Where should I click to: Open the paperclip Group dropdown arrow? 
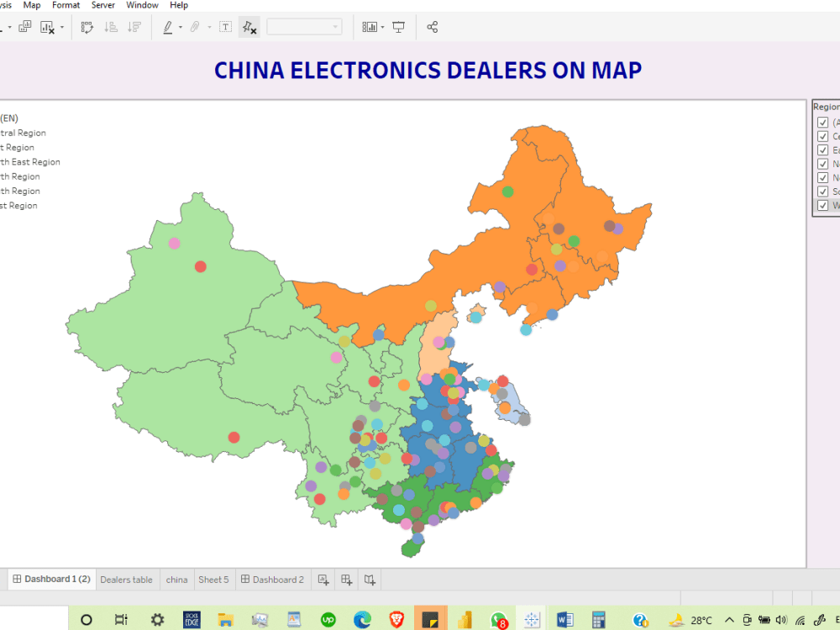(x=209, y=28)
